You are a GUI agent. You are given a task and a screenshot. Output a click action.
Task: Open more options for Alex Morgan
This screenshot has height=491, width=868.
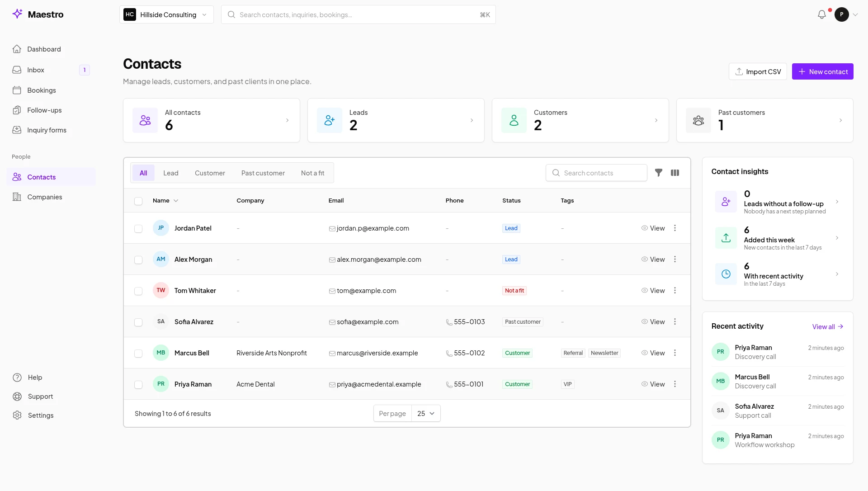click(675, 259)
